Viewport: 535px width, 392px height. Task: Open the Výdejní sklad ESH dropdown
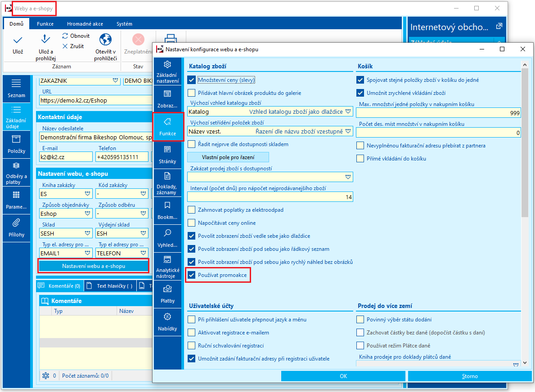click(x=143, y=233)
